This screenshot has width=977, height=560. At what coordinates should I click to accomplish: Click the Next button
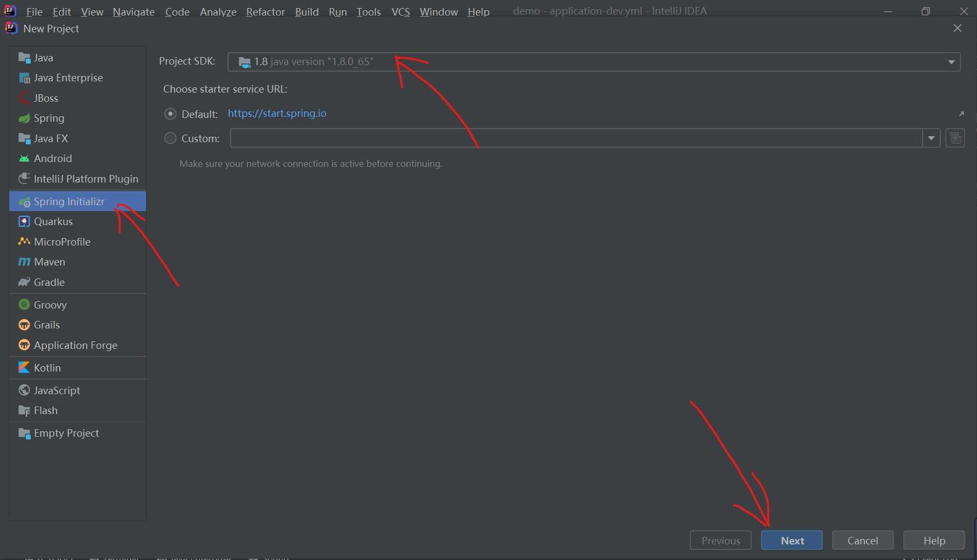(792, 540)
